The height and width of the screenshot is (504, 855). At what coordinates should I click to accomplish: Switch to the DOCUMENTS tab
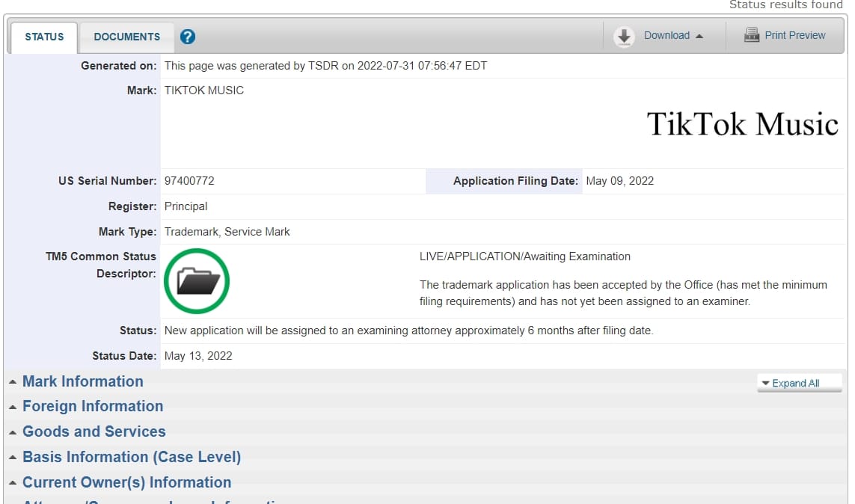pyautogui.click(x=127, y=37)
